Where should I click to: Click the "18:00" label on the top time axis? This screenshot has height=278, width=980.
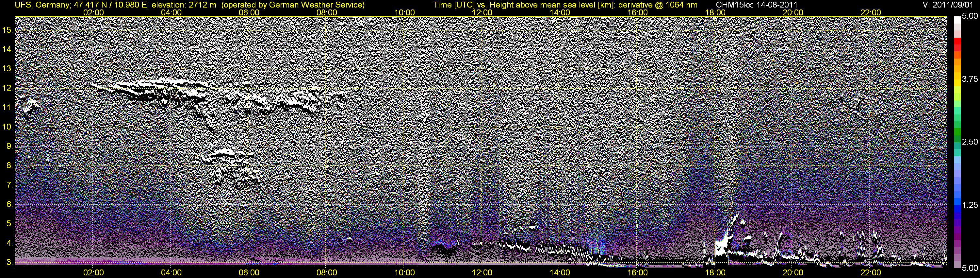coord(715,12)
